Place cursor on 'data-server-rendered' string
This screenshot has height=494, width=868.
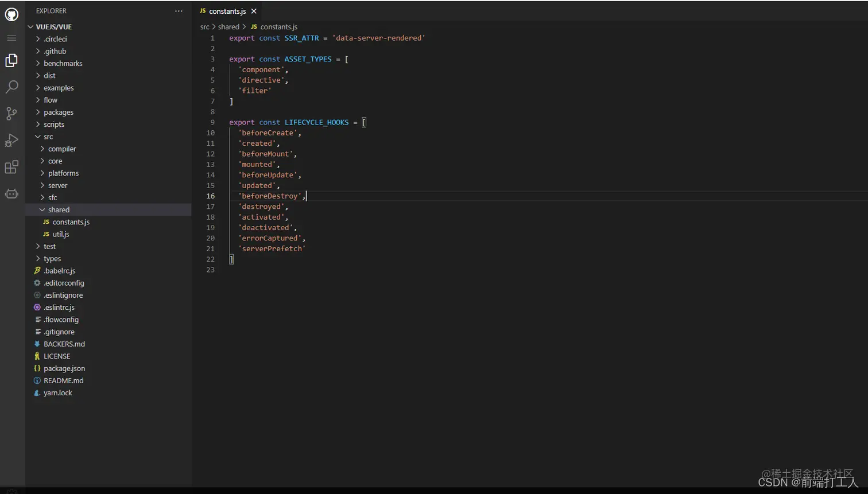point(379,38)
